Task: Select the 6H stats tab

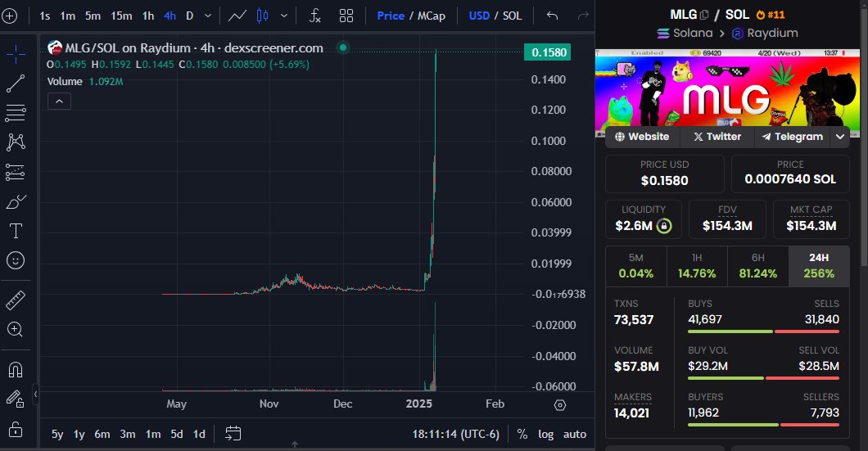Action: click(x=757, y=266)
